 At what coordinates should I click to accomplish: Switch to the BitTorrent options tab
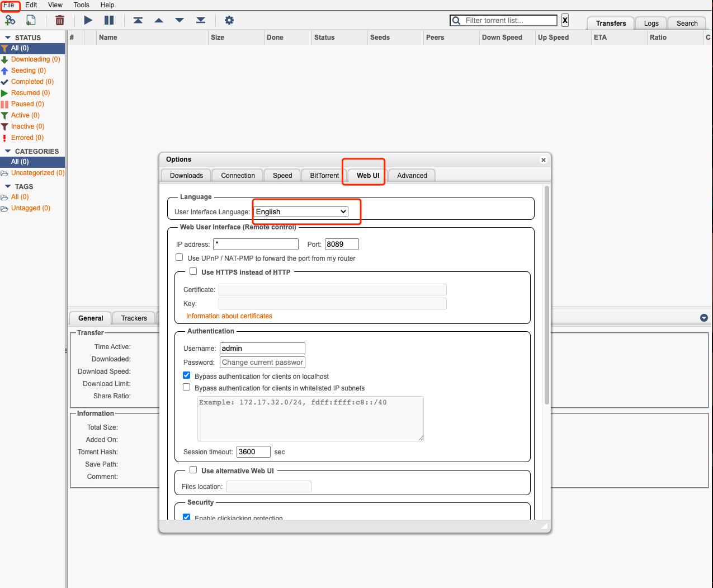(324, 176)
